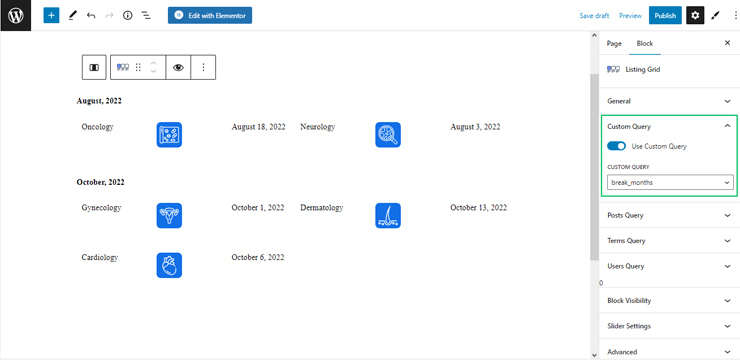The height and width of the screenshot is (360, 740).
Task: Expand the Slider Settings section
Action: click(x=668, y=326)
